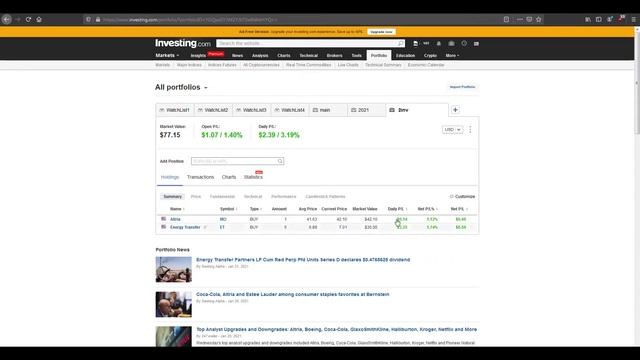Reload the page with the refresh icon
Viewport: 640px width, 360px height.
click(x=28, y=19)
